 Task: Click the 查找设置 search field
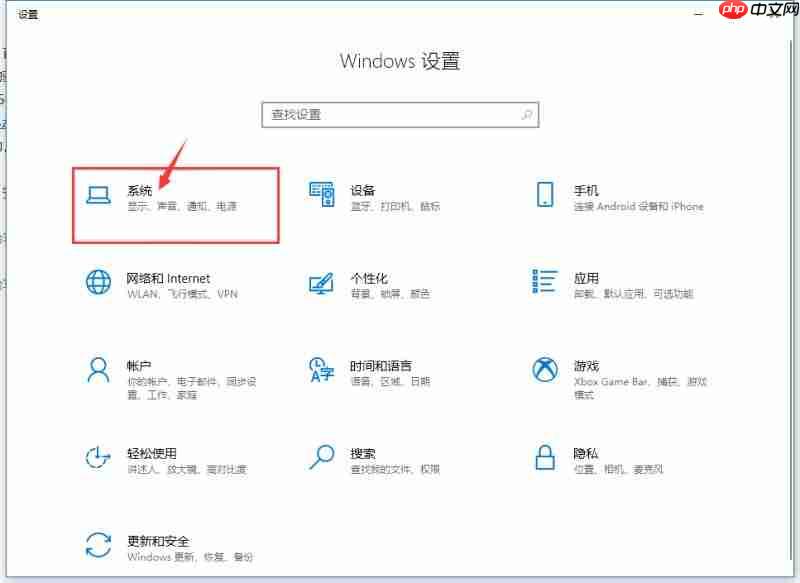pos(400,115)
